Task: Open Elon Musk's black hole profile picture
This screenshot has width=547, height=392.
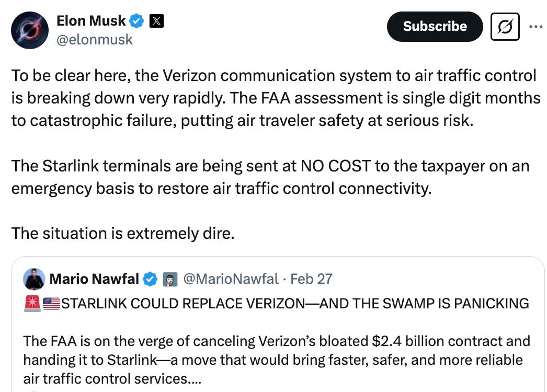Action: [29, 30]
